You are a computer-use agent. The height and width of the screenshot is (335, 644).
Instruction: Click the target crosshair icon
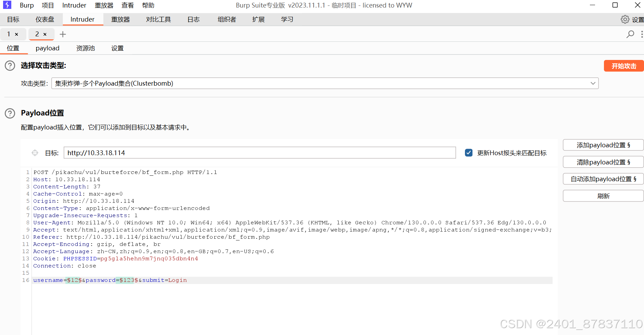tap(35, 153)
